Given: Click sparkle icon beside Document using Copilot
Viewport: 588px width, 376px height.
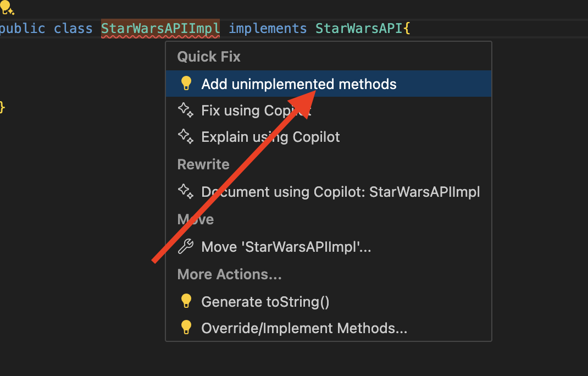Looking at the screenshot, I should 186,191.
